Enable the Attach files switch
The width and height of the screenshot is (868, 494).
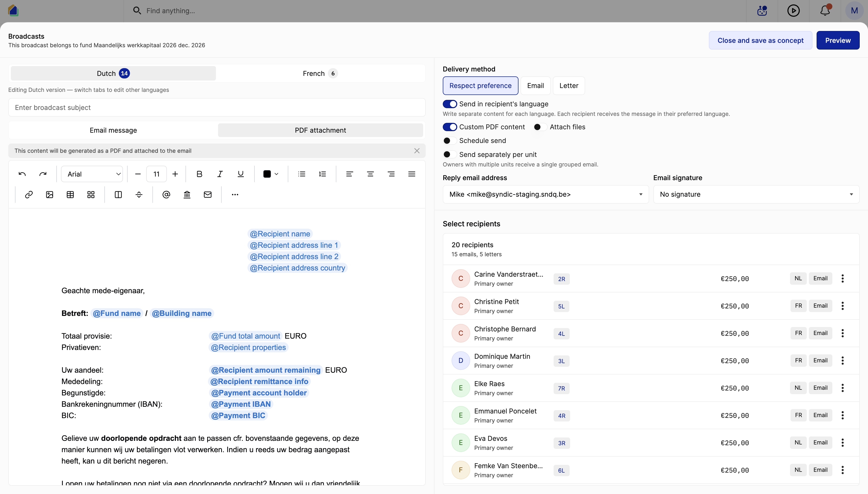[540, 127]
